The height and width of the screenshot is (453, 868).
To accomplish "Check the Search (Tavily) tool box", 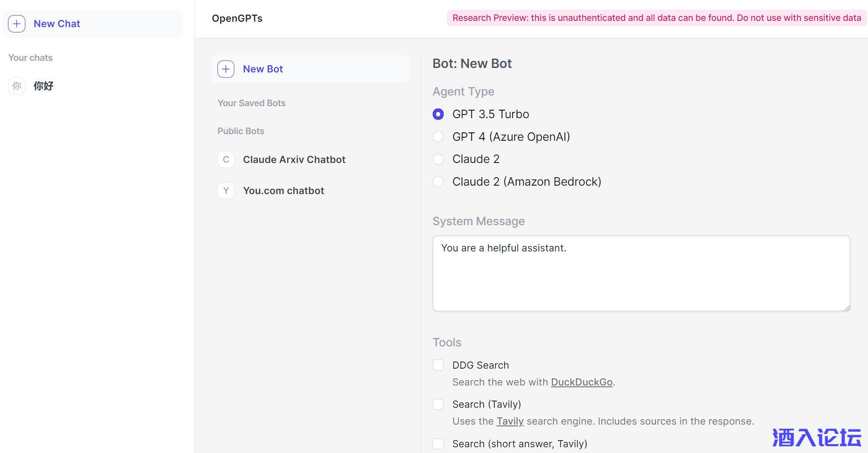I will coord(438,404).
